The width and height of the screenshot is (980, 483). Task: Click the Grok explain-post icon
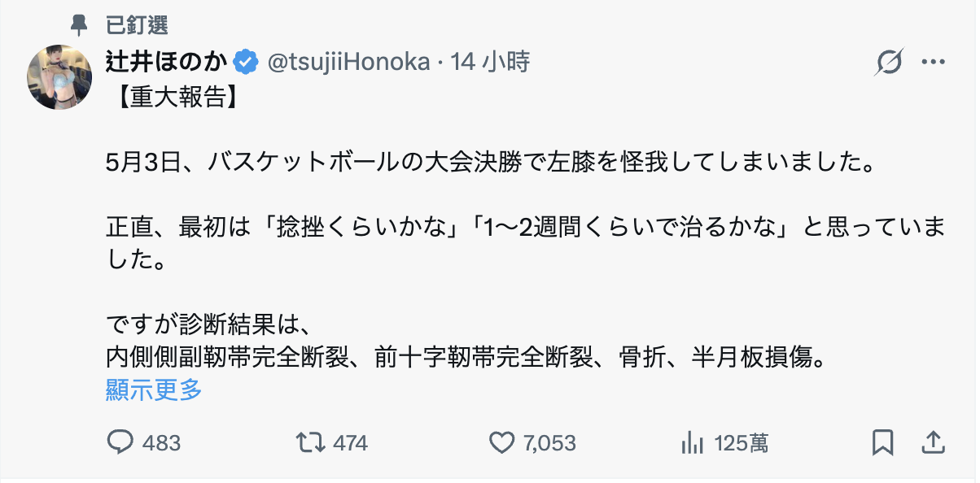point(890,62)
